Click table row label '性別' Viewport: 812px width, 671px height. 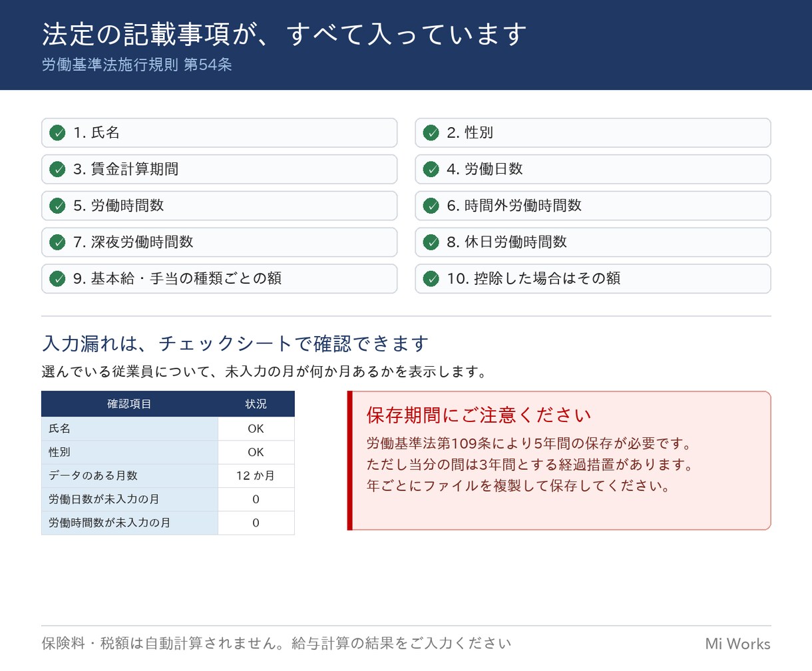(x=130, y=452)
